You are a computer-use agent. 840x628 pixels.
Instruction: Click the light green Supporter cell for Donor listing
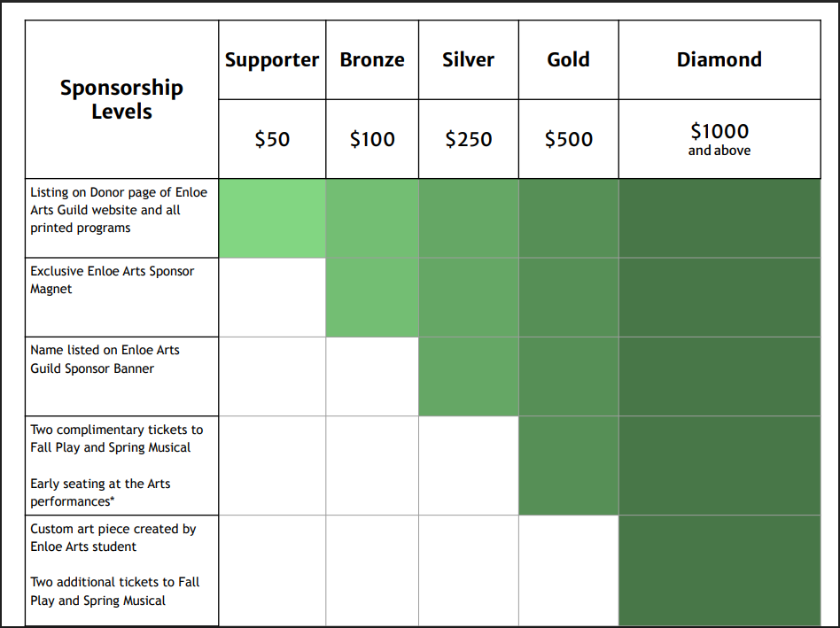tap(272, 218)
